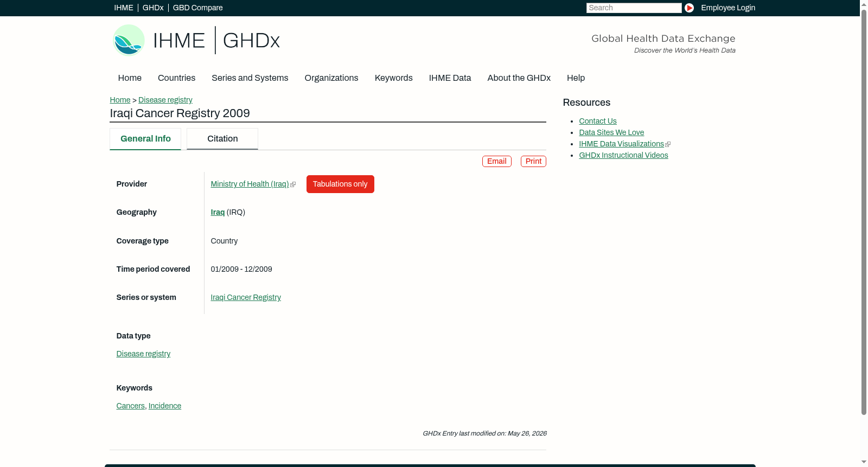The height and width of the screenshot is (467, 868).
Task: Click the red search submit arrow icon
Action: pos(689,8)
